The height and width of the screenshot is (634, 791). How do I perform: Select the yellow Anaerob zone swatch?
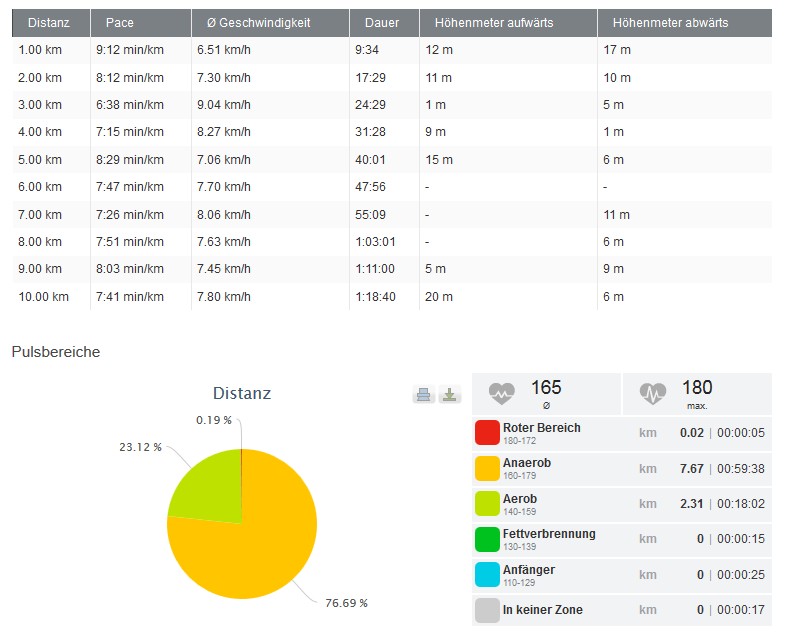coord(487,469)
